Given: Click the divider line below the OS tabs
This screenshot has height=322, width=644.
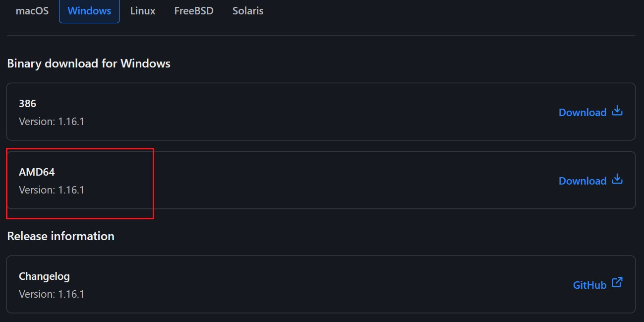Looking at the screenshot, I should (321, 35).
